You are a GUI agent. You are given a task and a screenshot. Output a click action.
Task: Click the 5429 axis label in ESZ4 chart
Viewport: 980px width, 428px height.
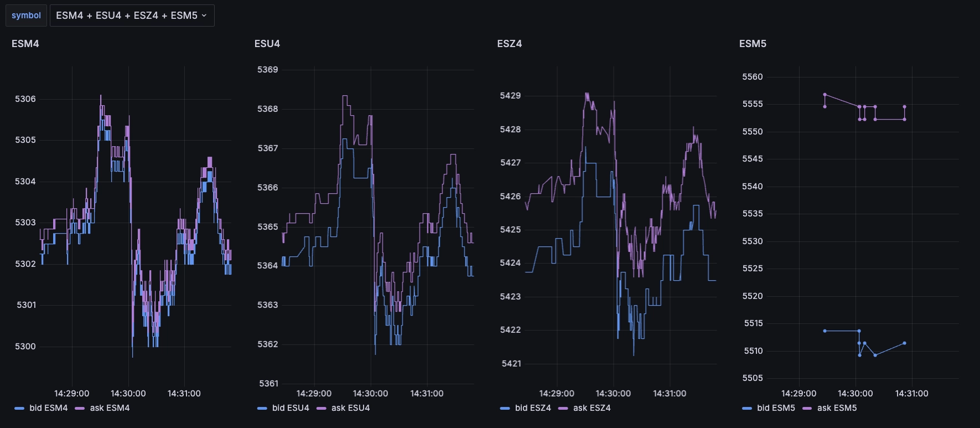[x=510, y=96]
